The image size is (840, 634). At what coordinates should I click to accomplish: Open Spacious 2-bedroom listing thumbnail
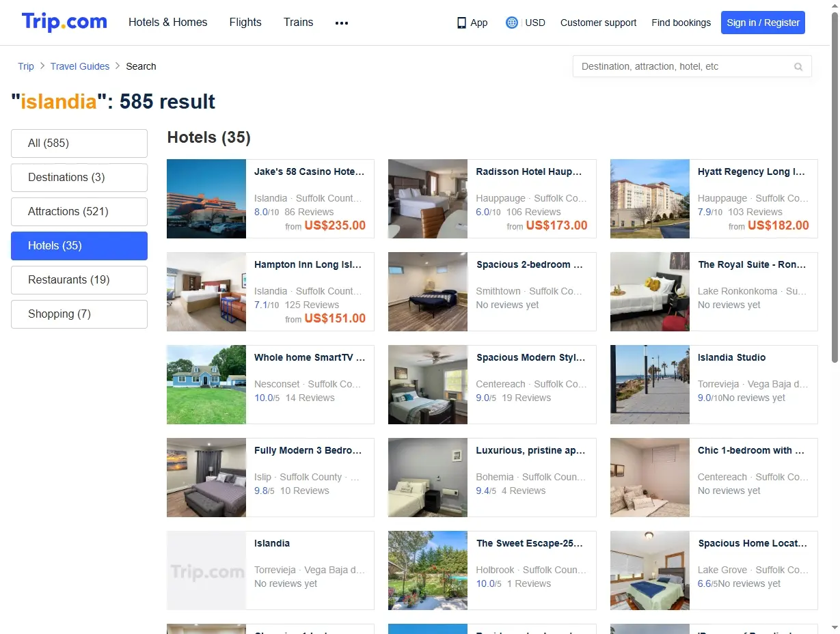(x=428, y=292)
